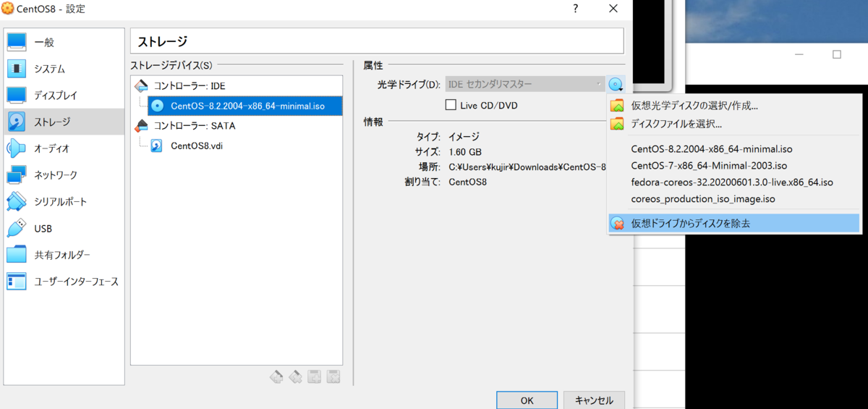Open the システム settings category

click(x=64, y=69)
